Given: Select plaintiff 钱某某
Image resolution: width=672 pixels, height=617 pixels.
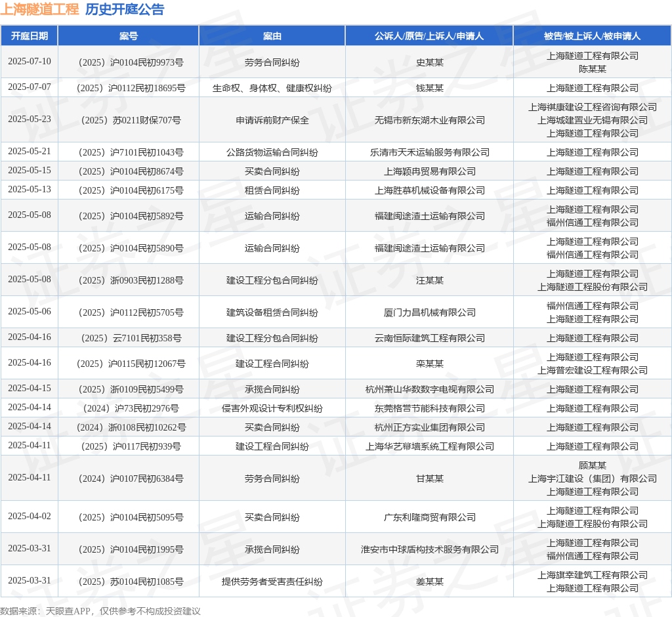Looking at the screenshot, I should pos(429,89).
